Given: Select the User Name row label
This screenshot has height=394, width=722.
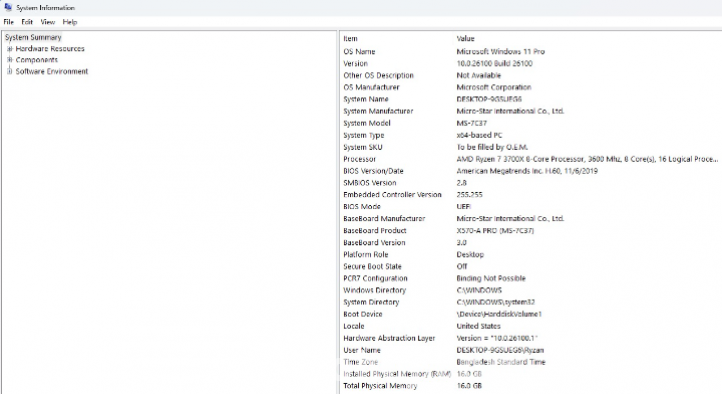Looking at the screenshot, I should (x=362, y=351).
